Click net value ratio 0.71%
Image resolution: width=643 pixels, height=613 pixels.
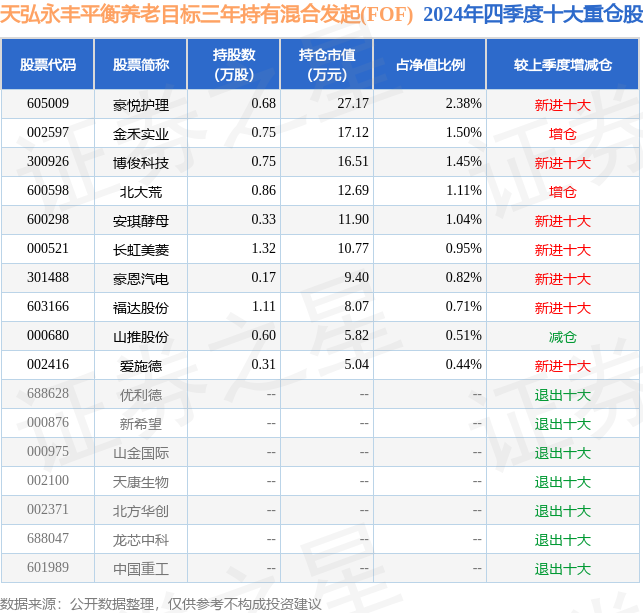(463, 307)
